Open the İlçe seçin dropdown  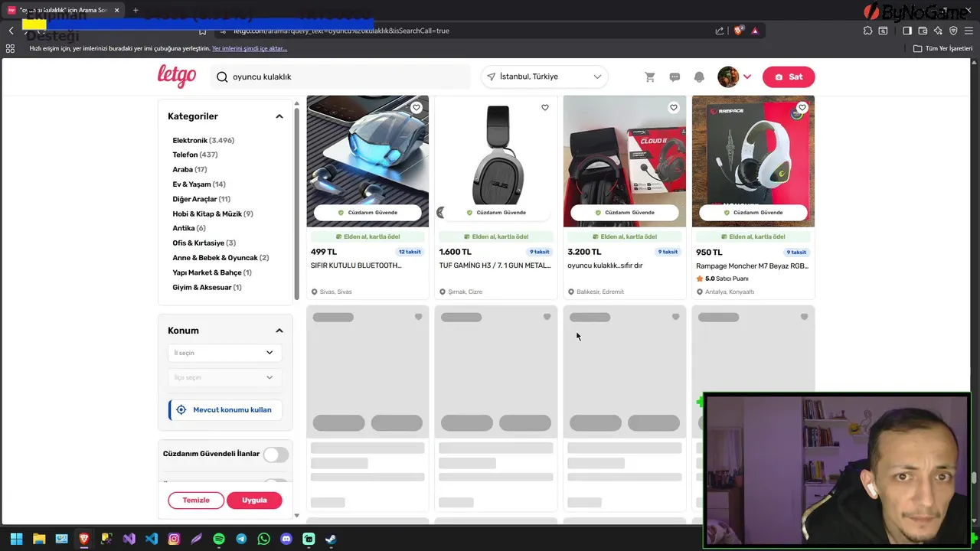tap(224, 377)
